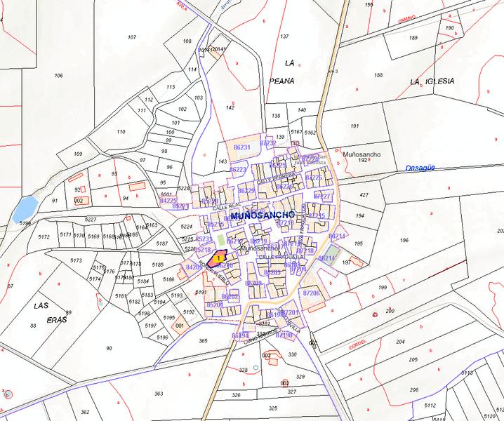Select rural parcel 107
504x421 pixels.
tap(131, 36)
